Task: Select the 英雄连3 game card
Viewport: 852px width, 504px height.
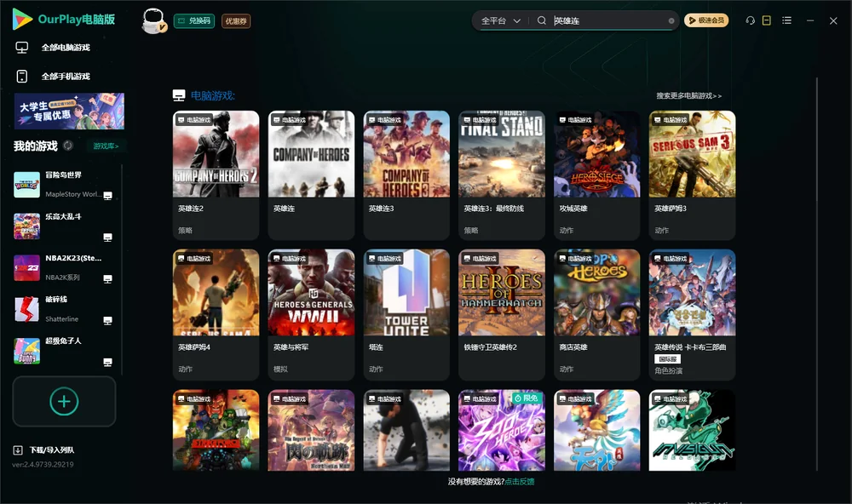Action: 406,175
